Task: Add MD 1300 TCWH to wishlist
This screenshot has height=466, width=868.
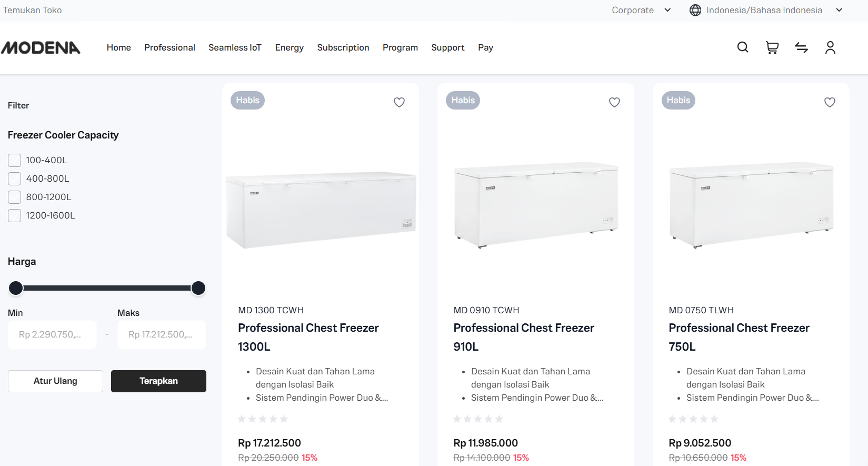Action: 400,102
